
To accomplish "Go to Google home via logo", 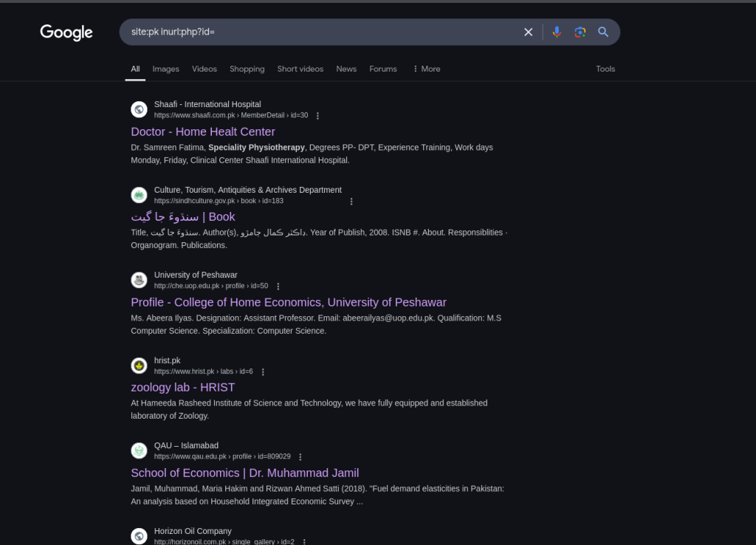I will pos(66,32).
